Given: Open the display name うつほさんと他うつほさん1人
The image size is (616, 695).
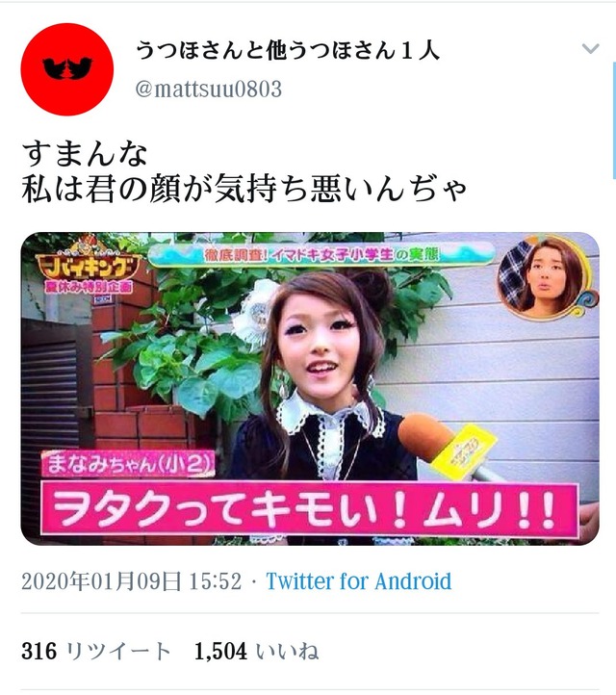Looking at the screenshot, I should click(x=288, y=50).
